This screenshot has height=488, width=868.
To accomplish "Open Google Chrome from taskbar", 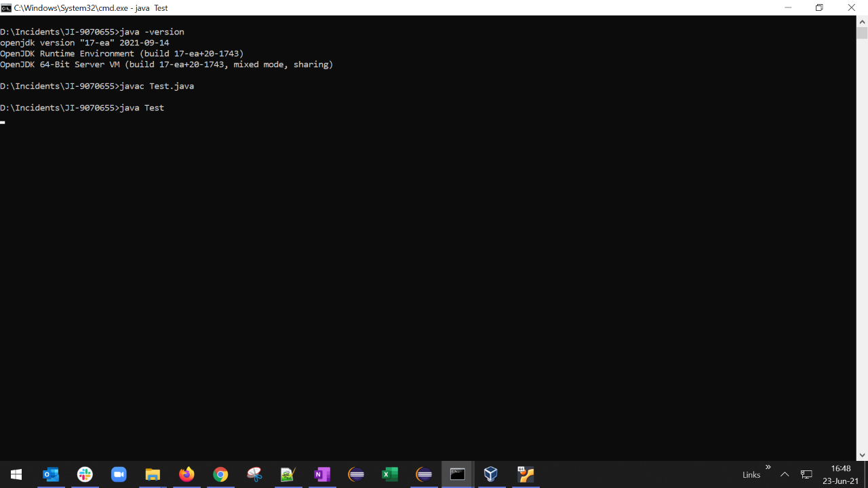I will click(x=220, y=474).
